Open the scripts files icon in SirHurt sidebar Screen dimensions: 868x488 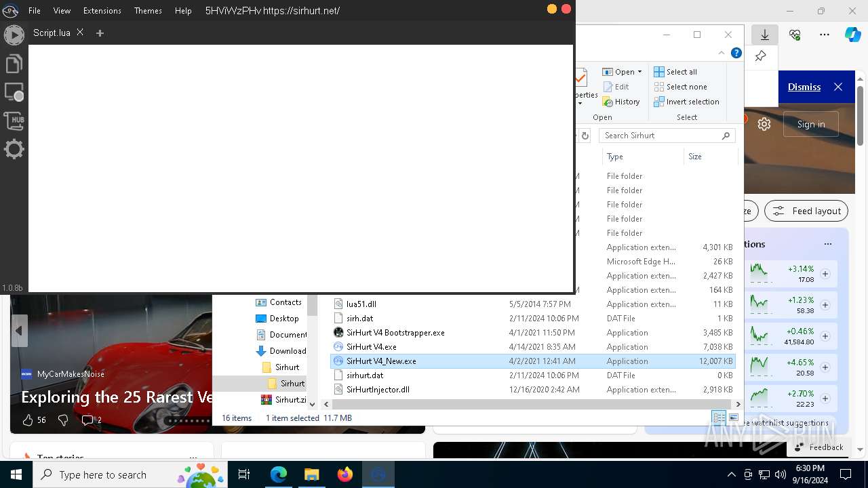tap(14, 64)
